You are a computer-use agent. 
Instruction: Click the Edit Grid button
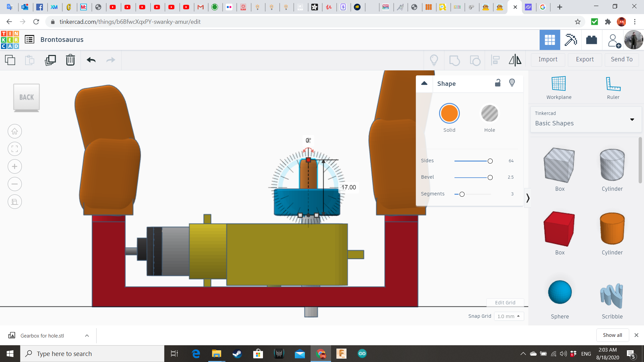coord(505,302)
